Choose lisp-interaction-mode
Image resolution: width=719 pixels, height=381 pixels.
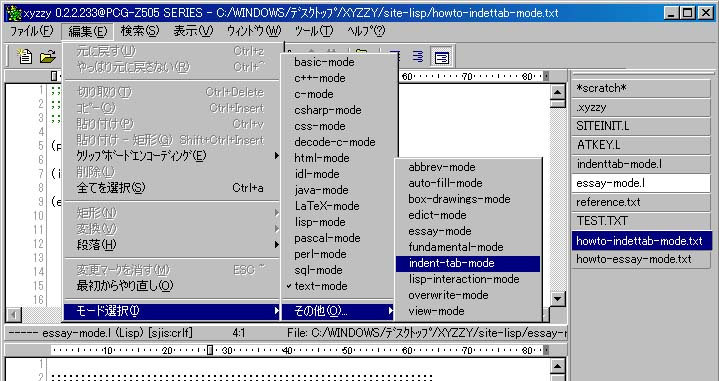click(x=468, y=279)
